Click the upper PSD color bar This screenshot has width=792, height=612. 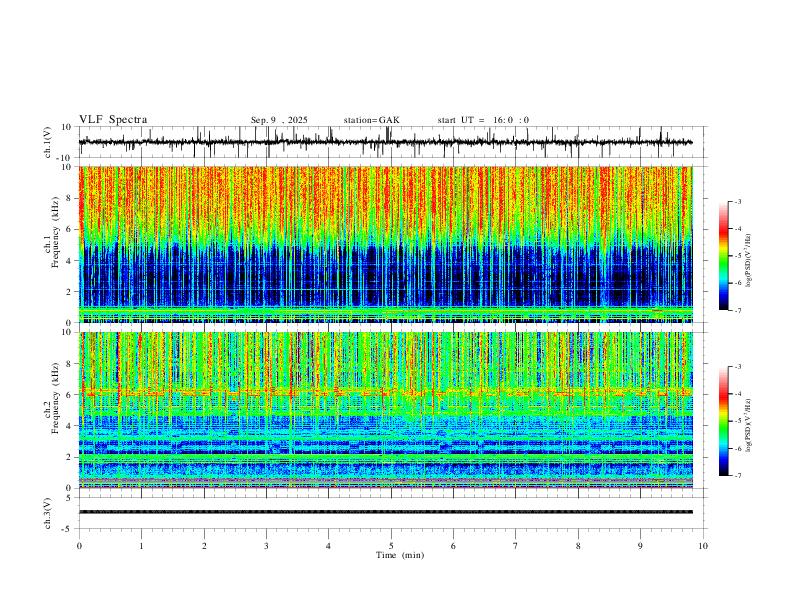[x=724, y=256]
